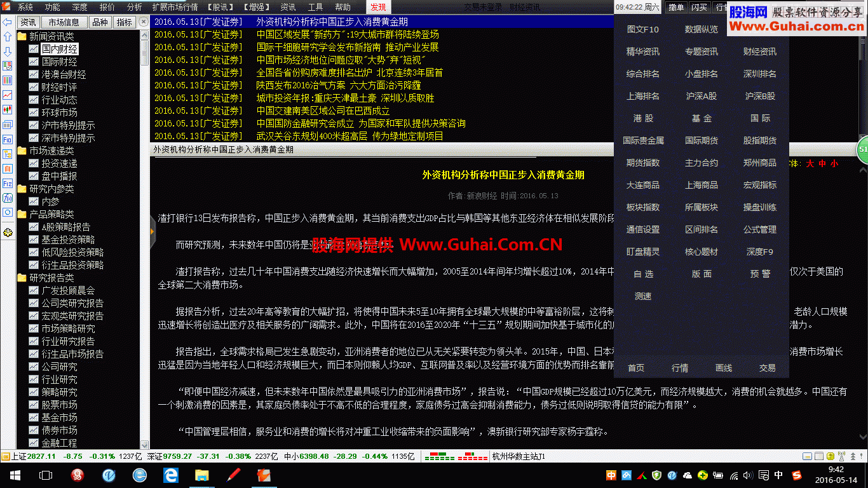Image resolution: width=868 pixels, height=488 pixels.
Task: Switch to the 市场信息 tab
Action: 64,22
